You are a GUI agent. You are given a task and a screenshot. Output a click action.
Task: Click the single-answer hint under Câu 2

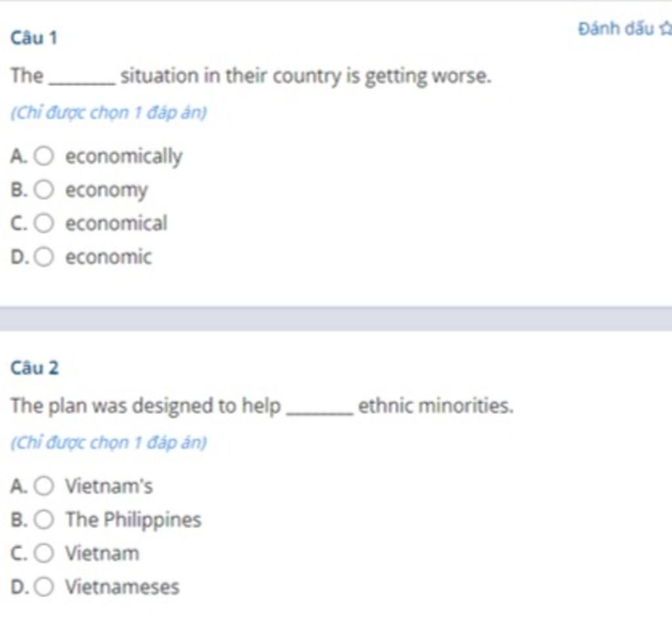(109, 443)
